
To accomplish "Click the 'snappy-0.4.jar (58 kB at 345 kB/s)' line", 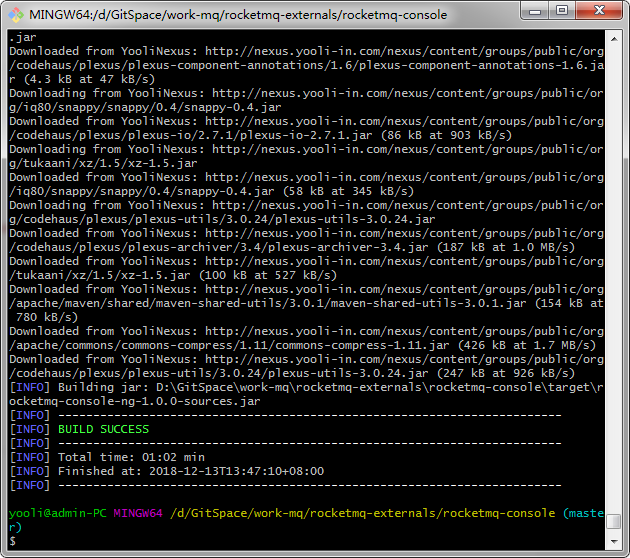I will tap(211, 191).
